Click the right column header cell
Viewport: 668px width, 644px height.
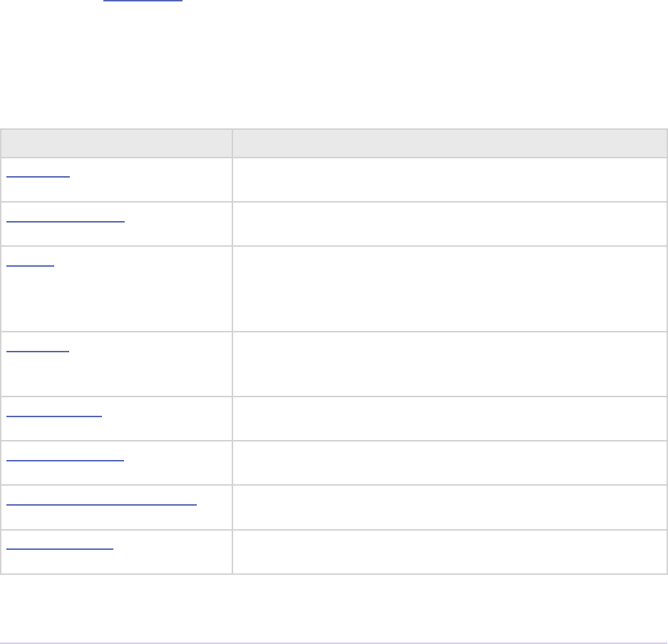coord(449,143)
